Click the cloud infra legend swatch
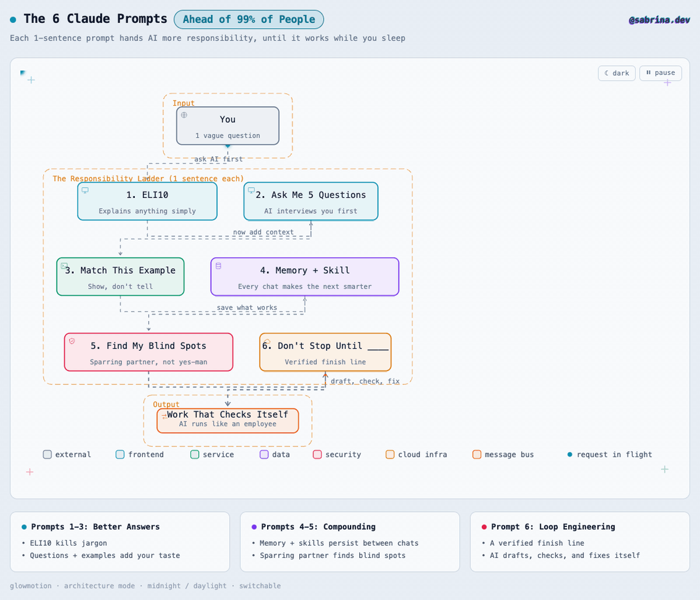The width and height of the screenshot is (700, 600). click(x=390, y=455)
